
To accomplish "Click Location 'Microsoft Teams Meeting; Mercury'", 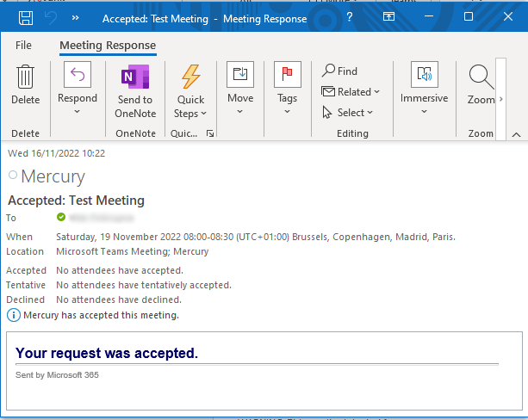I will tap(133, 251).
